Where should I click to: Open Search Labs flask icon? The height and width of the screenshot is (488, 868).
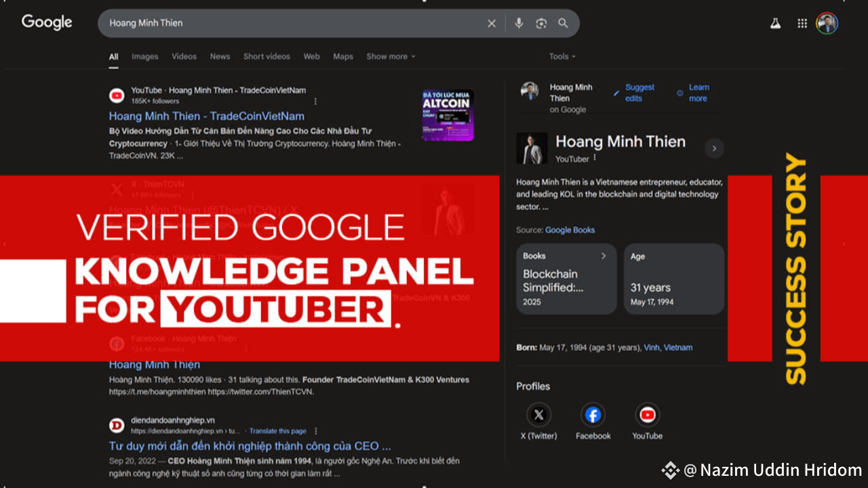click(775, 23)
